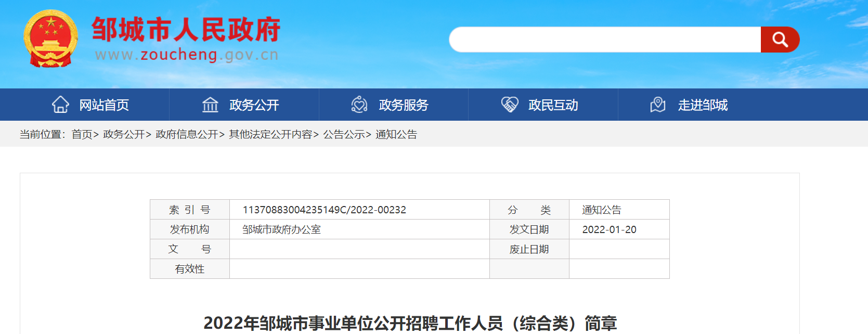The height and width of the screenshot is (334, 868).
Task: Click the 邹城市人民政府 title text
Action: coord(186,30)
